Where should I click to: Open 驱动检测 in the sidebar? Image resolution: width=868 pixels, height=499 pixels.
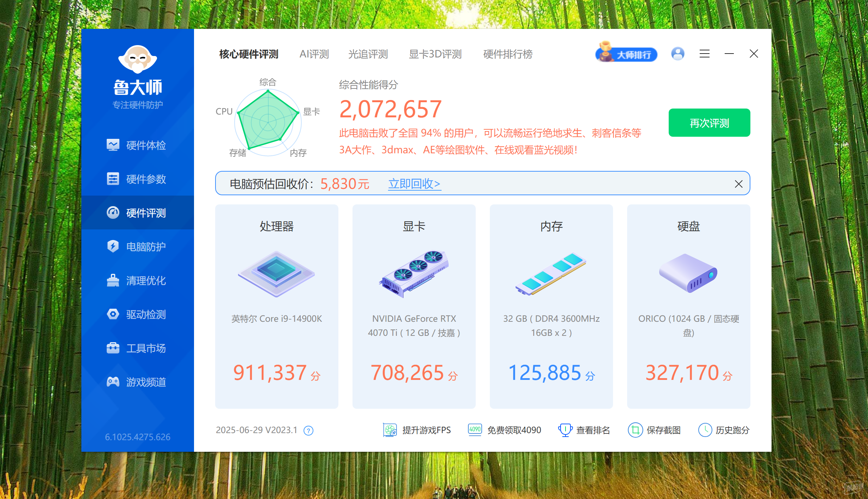point(138,314)
